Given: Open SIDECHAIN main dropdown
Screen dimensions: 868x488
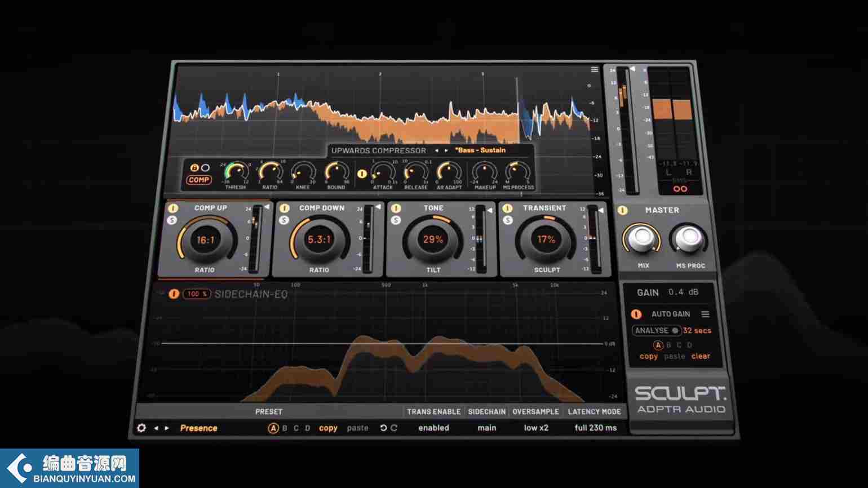Looking at the screenshot, I should (x=487, y=428).
